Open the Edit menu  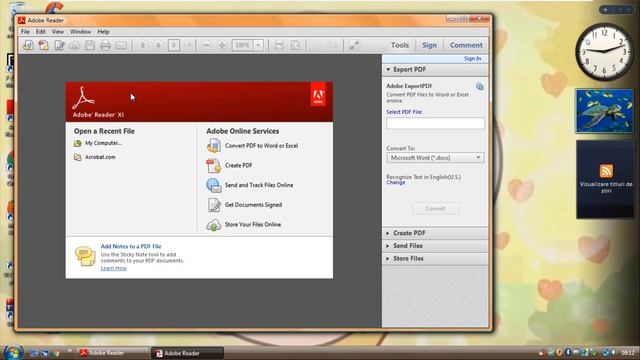pyautogui.click(x=40, y=31)
